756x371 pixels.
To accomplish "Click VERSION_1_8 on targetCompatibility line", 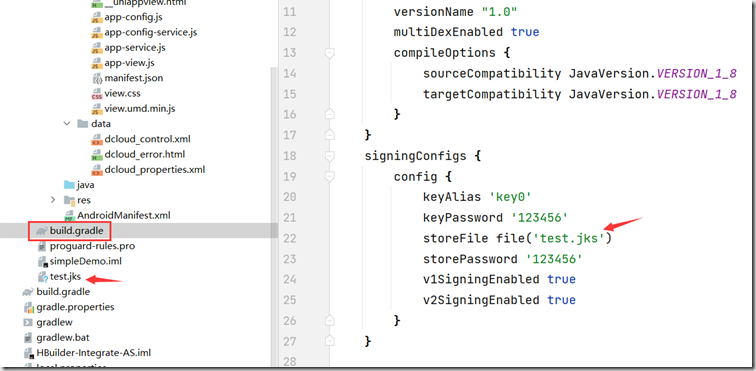I will click(696, 94).
